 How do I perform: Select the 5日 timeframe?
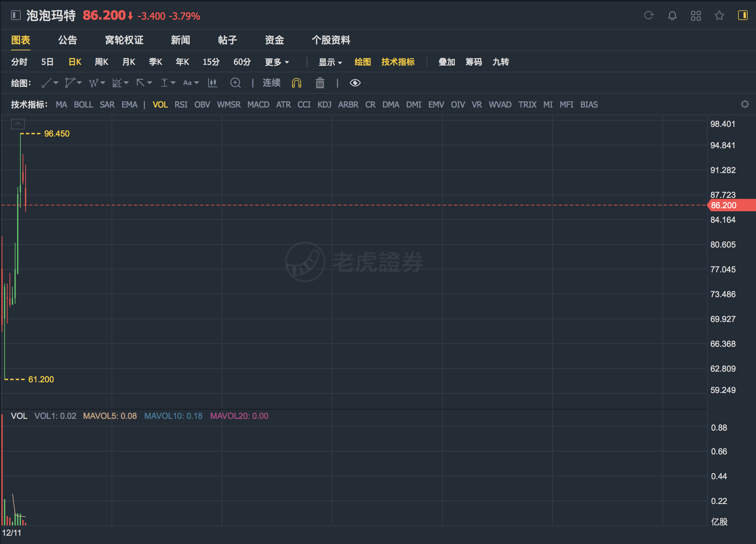coord(48,62)
